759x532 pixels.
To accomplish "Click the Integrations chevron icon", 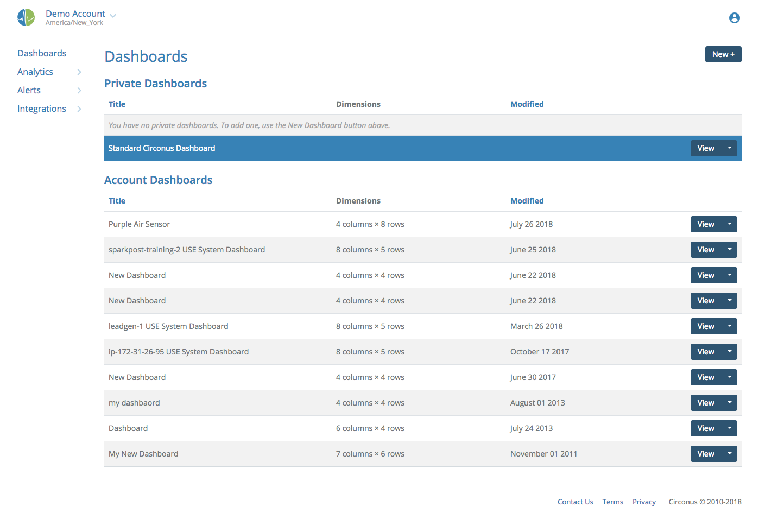I will [x=79, y=109].
